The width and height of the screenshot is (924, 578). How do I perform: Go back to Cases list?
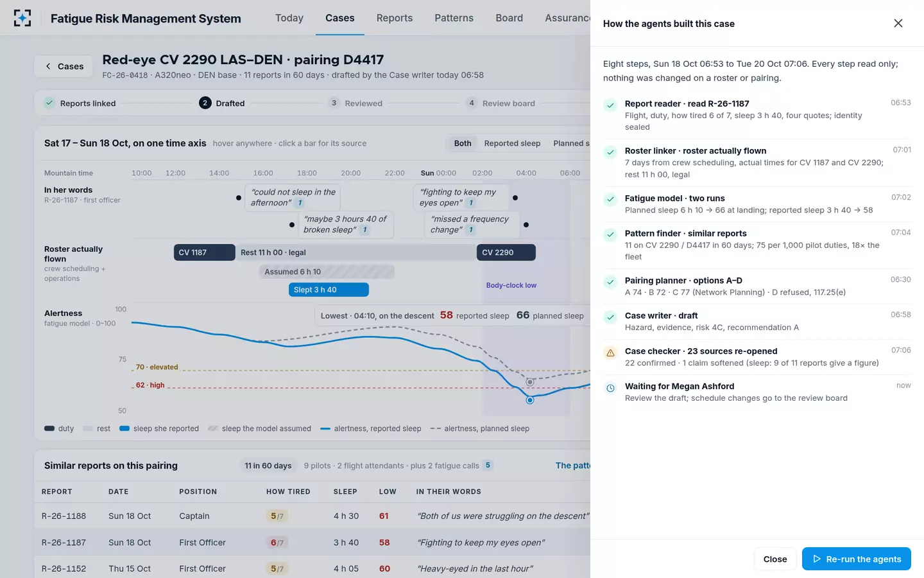(64, 66)
